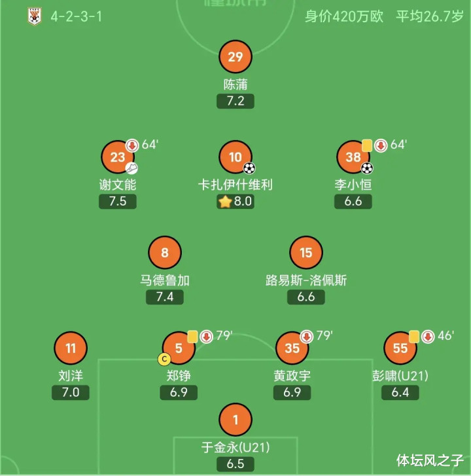Screen dimensions: 471x476
Task: Click the captain C badge on 郑铮
Action: coord(164,359)
